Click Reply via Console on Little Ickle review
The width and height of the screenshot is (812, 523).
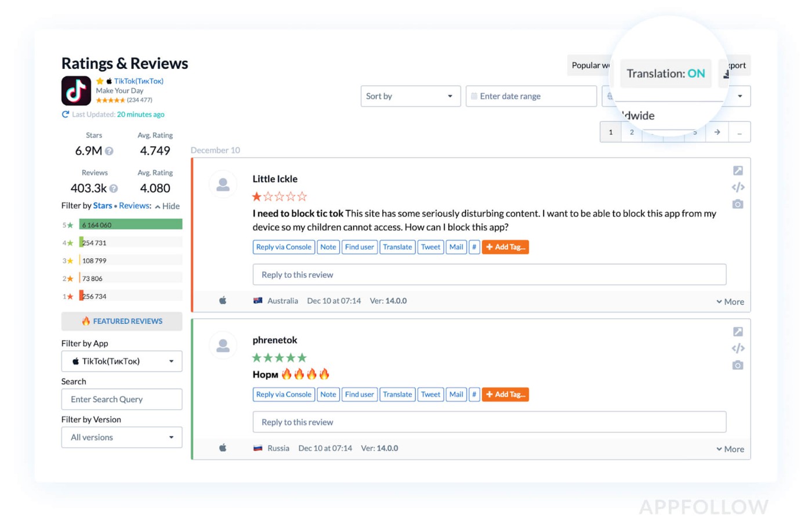coord(284,247)
